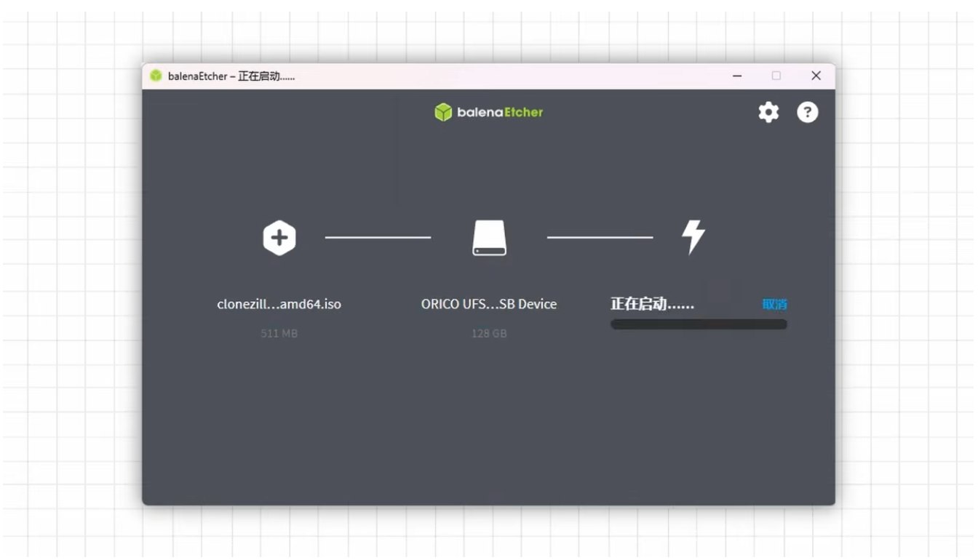The width and height of the screenshot is (978, 560).
Task: Click the 正在启动...... status text
Action: 652,304
